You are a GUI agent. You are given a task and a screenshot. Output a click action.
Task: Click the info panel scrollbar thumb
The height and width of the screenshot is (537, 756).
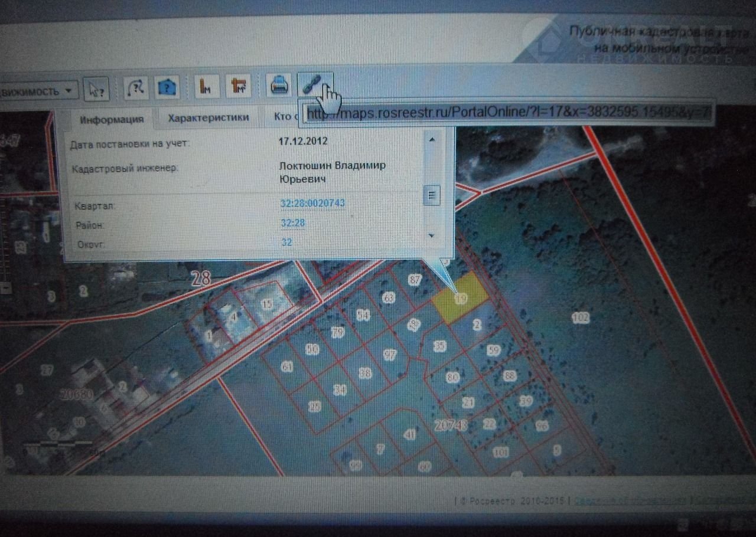tap(432, 194)
